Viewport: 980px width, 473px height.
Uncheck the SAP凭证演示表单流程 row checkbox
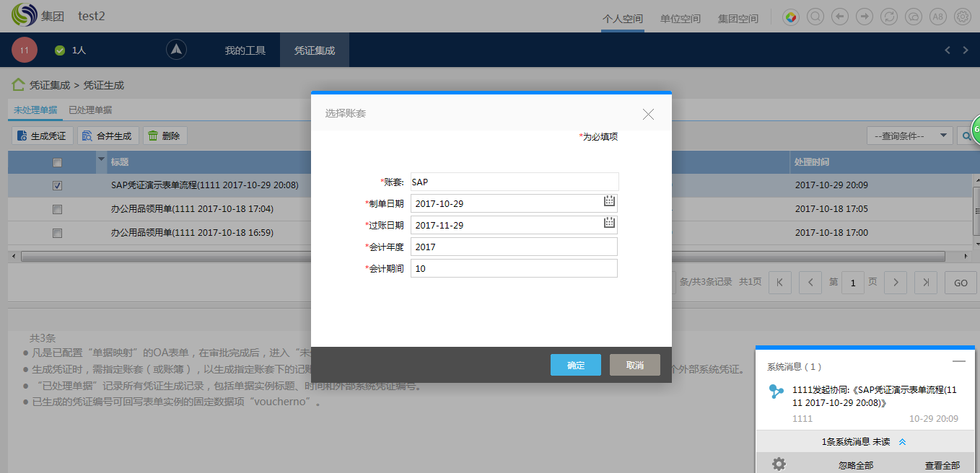[58, 185]
